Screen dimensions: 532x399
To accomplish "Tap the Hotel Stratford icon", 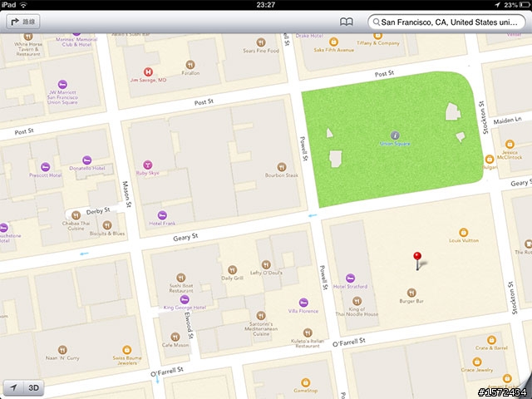I will [351, 278].
